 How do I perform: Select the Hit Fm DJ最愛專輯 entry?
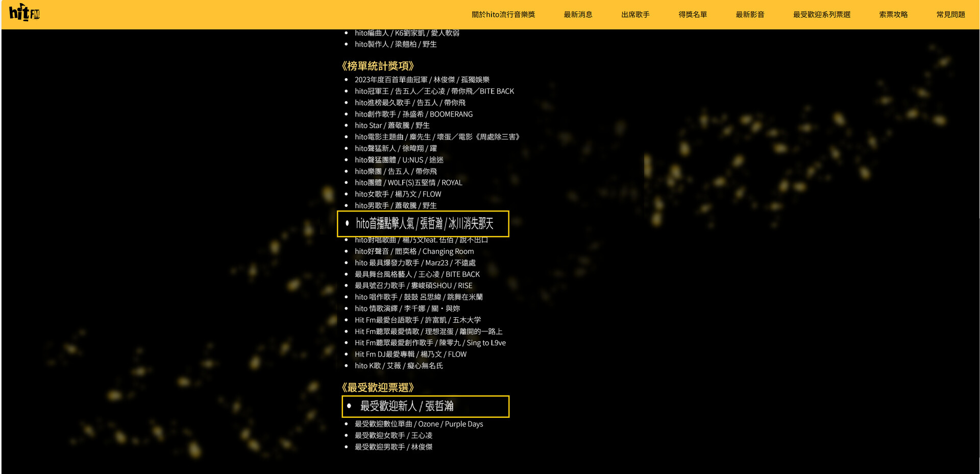(410, 354)
